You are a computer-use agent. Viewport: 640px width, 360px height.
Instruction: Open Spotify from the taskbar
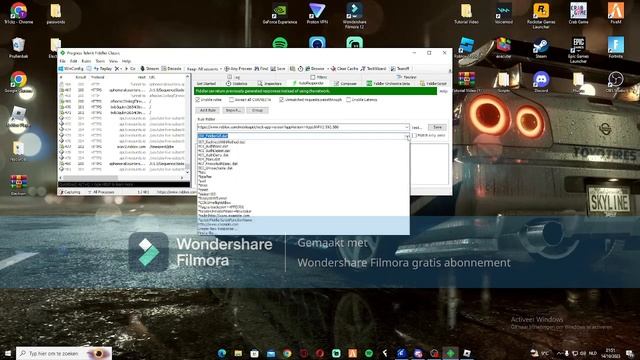[369, 353]
